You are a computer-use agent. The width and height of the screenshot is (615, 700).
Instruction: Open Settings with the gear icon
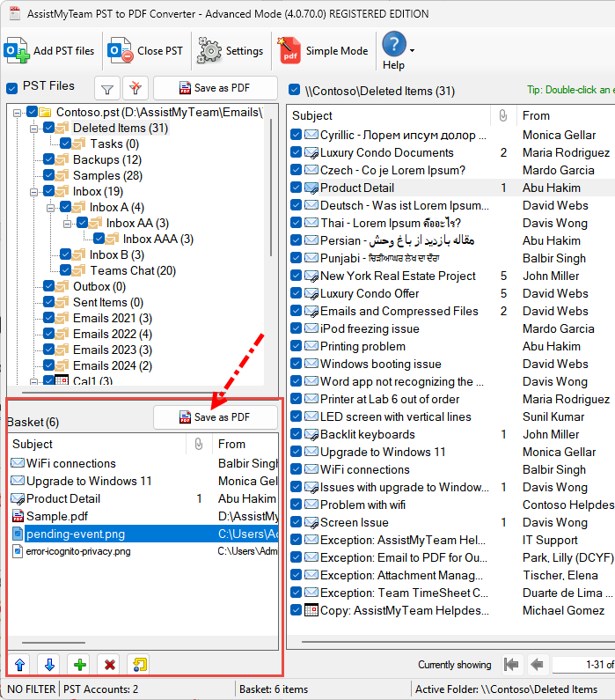click(x=209, y=50)
